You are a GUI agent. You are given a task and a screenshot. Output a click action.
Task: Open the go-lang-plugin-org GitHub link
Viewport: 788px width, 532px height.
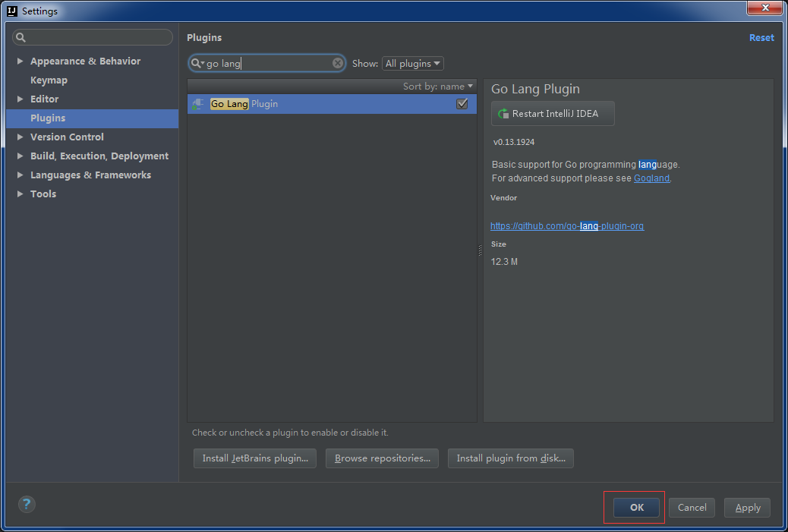(x=567, y=226)
